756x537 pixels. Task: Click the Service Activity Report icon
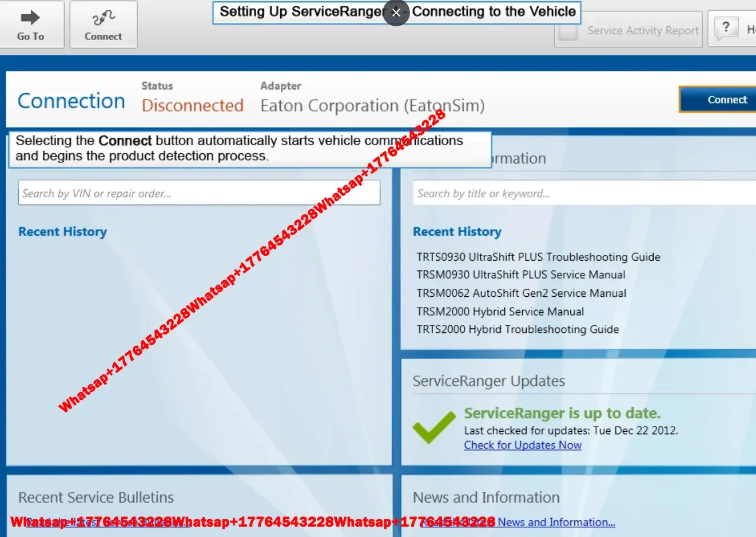click(x=568, y=30)
